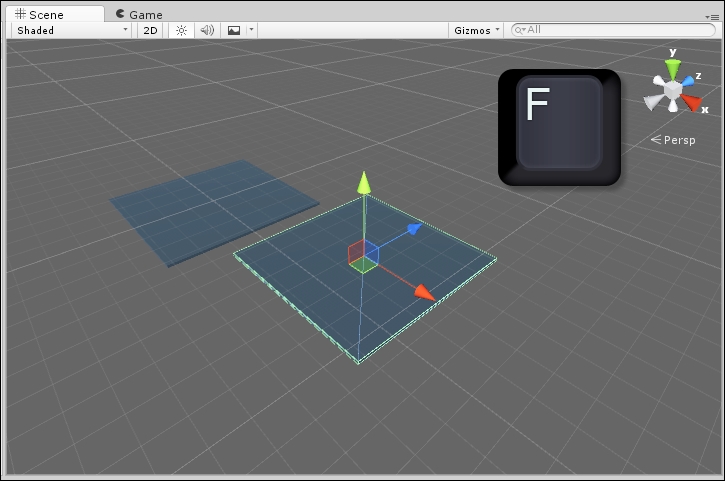The image size is (725, 481).
Task: Expand the effects dropdown arrow beside picture icon
Action: [x=251, y=30]
